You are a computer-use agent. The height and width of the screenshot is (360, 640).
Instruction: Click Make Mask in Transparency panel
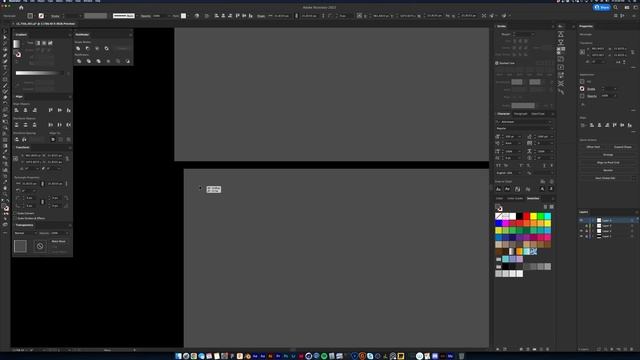click(58, 241)
